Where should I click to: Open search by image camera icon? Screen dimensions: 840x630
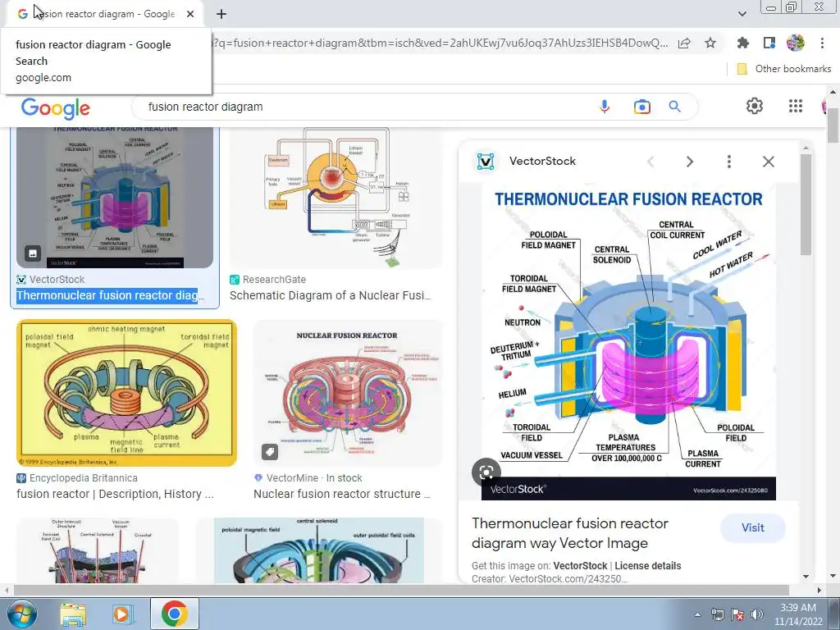click(641, 107)
